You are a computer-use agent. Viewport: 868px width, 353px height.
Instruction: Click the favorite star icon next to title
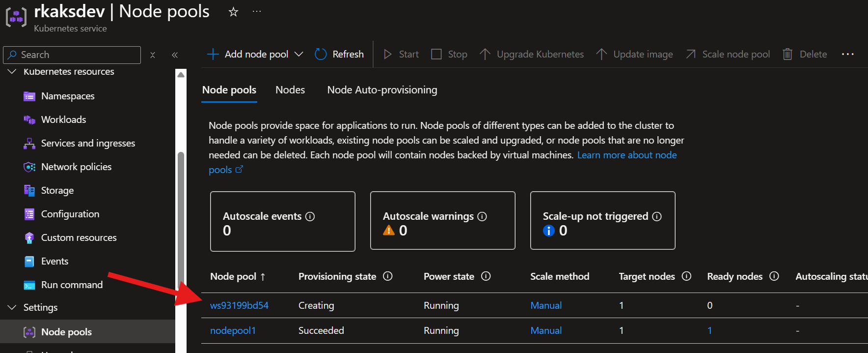tap(233, 12)
